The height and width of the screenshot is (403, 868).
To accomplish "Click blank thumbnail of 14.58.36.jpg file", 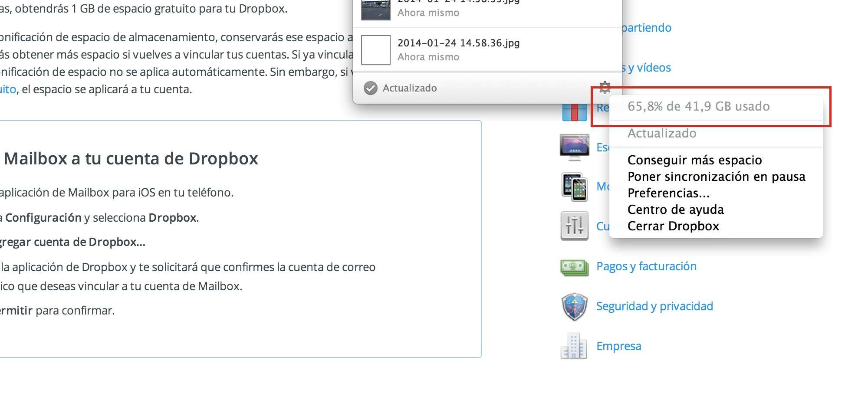I will [376, 50].
